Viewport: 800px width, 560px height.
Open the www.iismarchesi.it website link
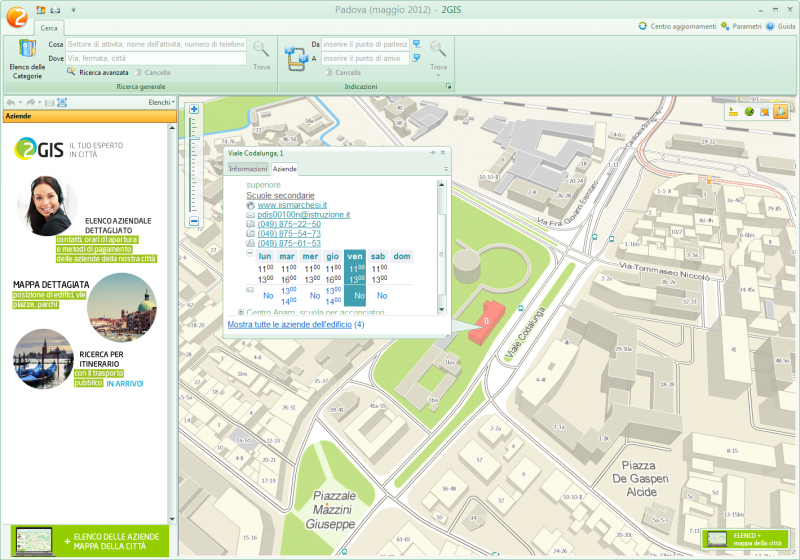point(293,205)
